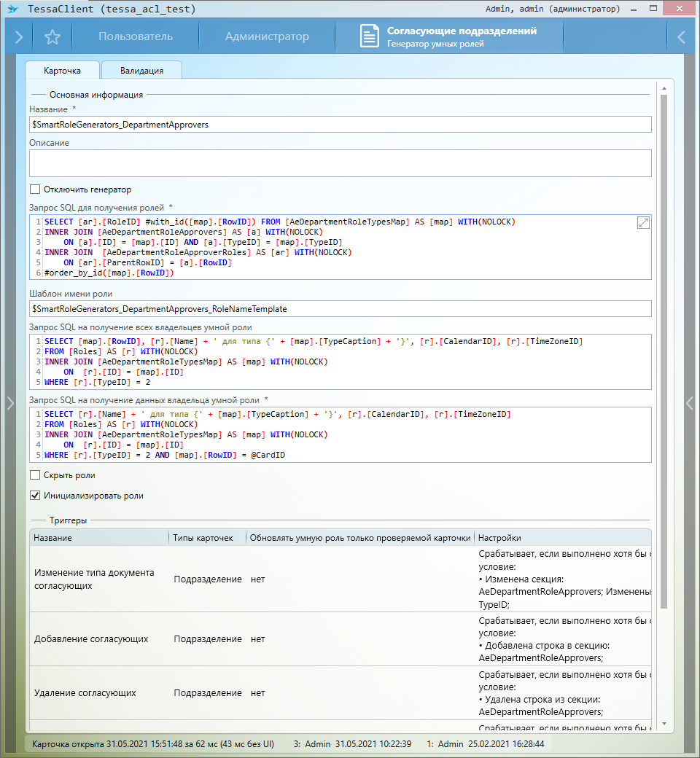The height and width of the screenshot is (758, 700).
Task: Expand the roles SQL query editor
Action: [643, 224]
